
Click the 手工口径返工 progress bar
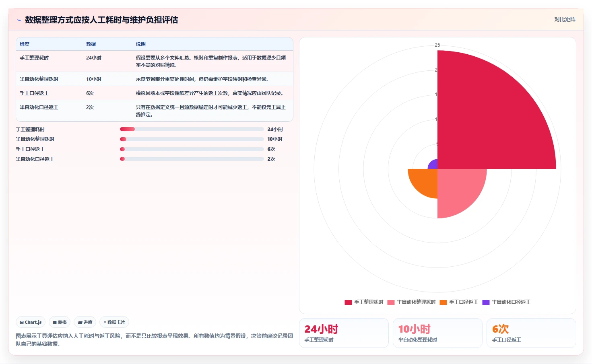[x=192, y=149]
